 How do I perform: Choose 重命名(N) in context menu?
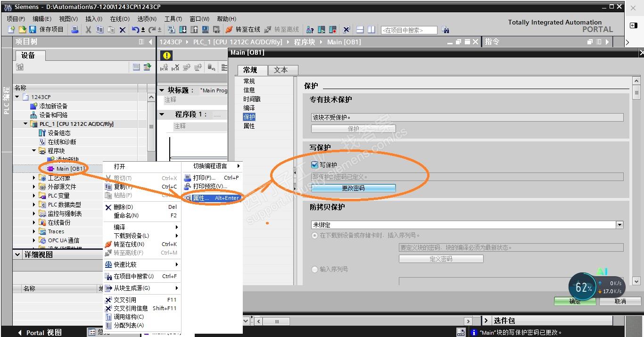click(x=141, y=215)
